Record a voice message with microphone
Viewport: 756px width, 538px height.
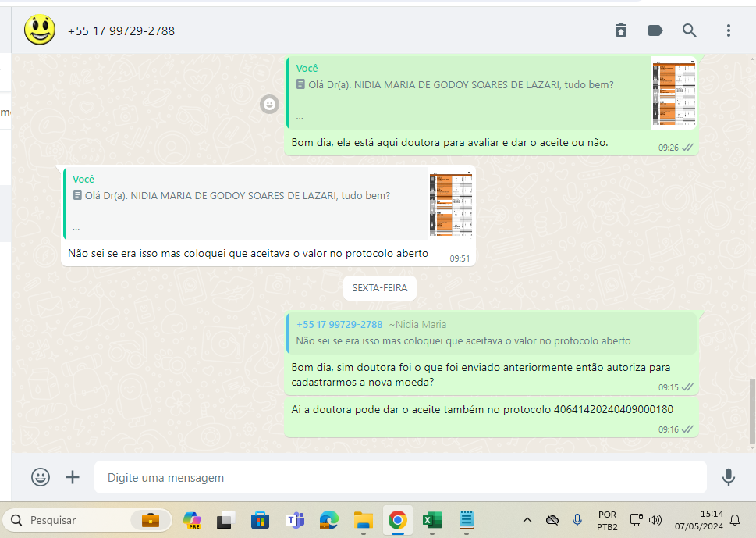pos(729,477)
